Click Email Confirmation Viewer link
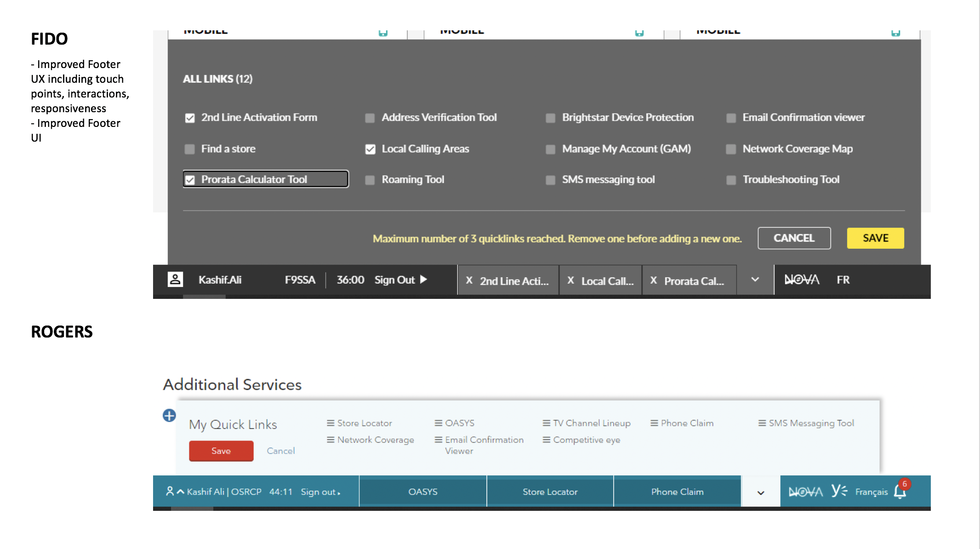Screen dimensions: 980x549 tap(484, 446)
